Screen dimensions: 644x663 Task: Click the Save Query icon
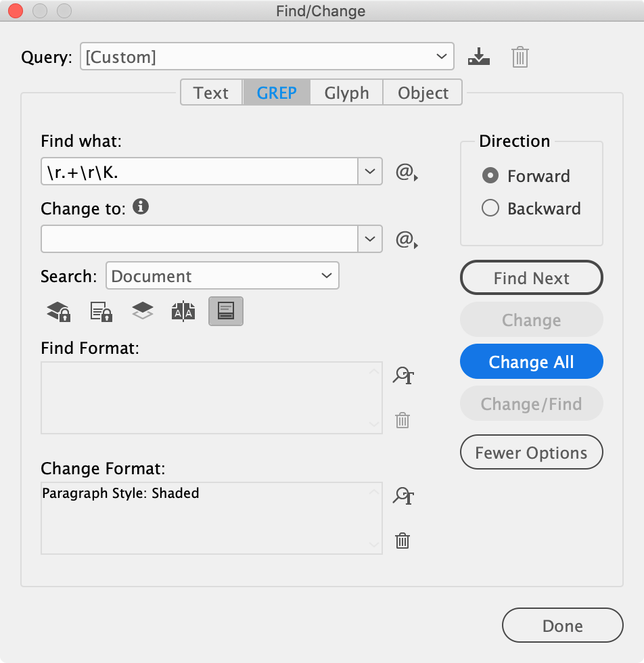tap(478, 57)
